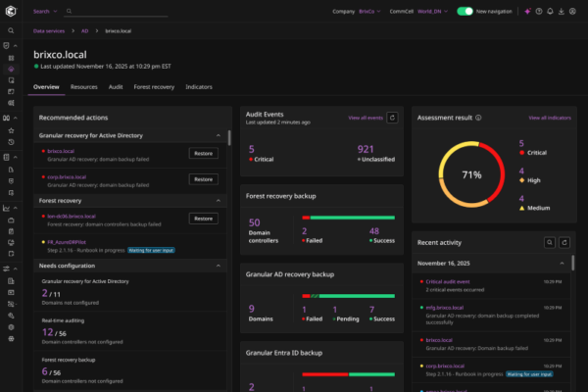
Task: Click the Assessment result info icon
Action: click(477, 118)
